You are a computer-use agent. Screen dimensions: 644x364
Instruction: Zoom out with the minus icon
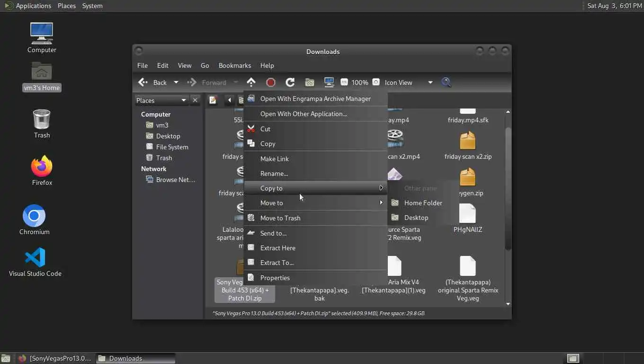(344, 82)
